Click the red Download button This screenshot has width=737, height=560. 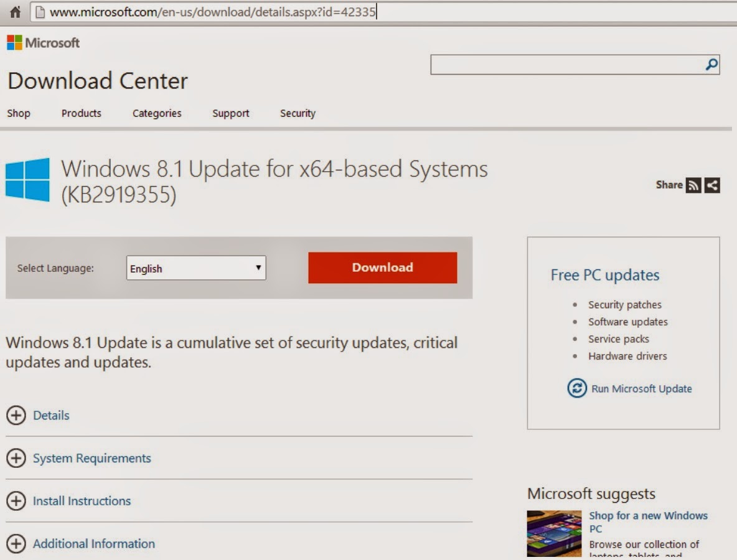pyautogui.click(x=383, y=268)
